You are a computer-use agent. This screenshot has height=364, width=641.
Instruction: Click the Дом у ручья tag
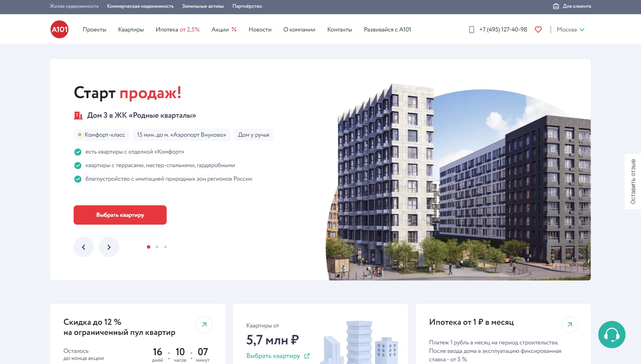[253, 135]
